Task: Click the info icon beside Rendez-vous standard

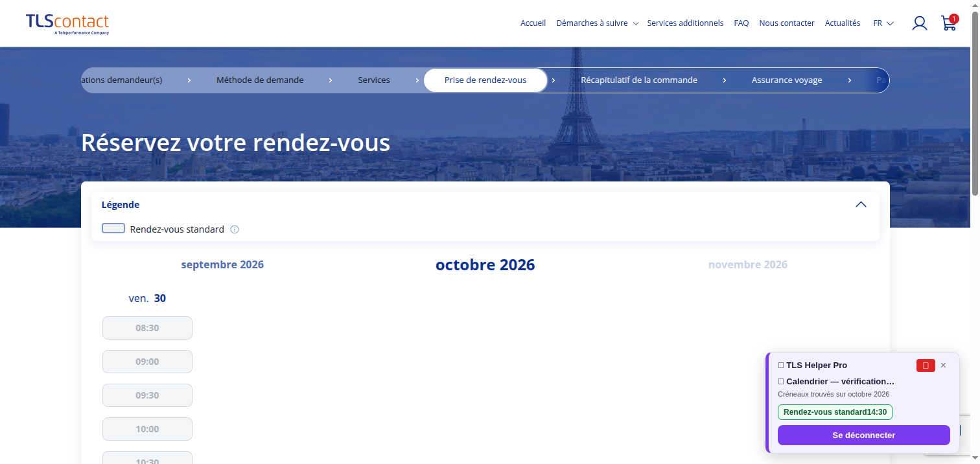Action: tap(235, 229)
